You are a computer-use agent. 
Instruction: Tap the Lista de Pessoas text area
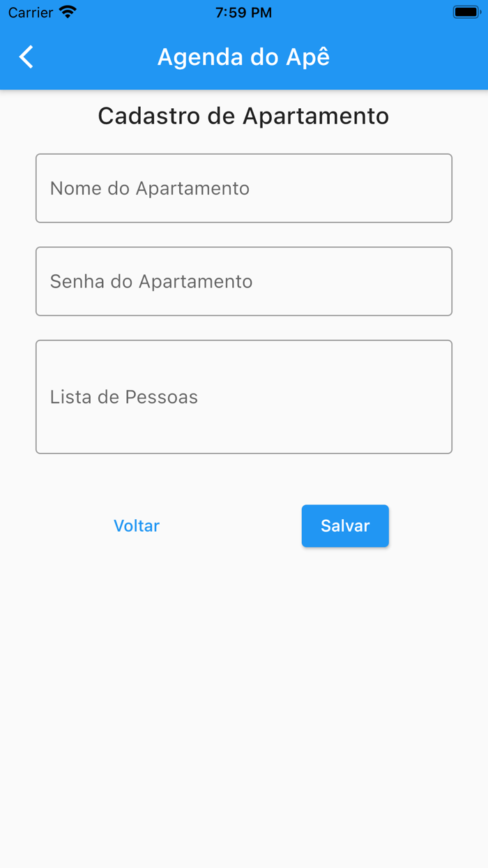click(244, 396)
